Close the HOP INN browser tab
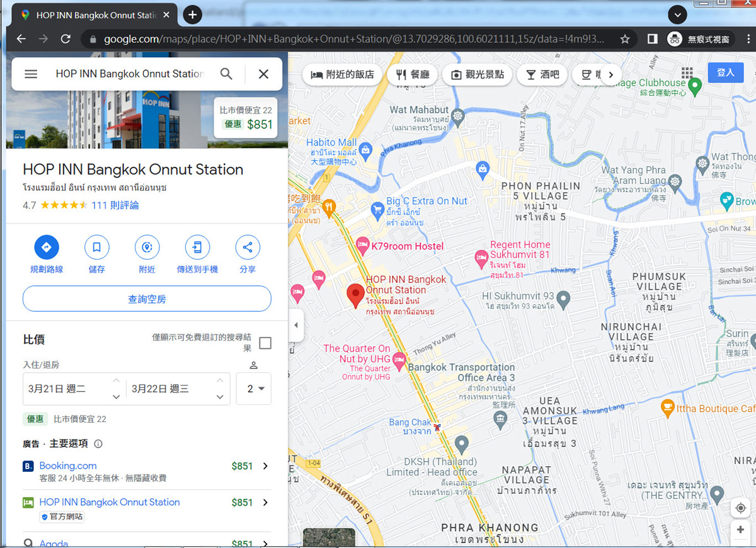Viewport: 756px width, 548px height. (x=166, y=15)
